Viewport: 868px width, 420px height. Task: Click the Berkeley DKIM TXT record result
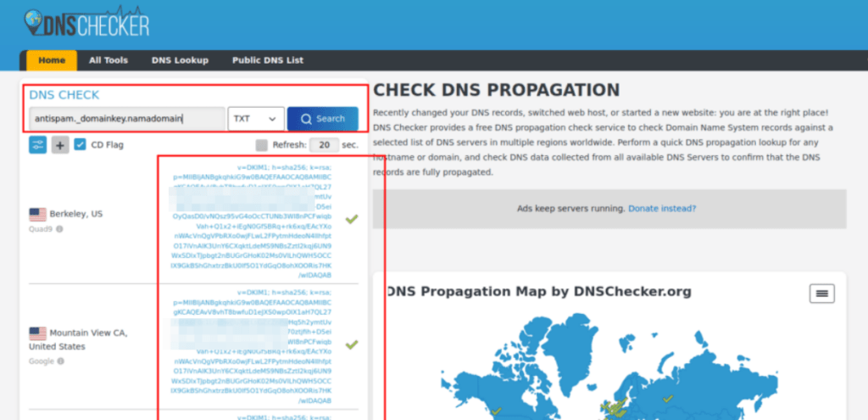252,221
